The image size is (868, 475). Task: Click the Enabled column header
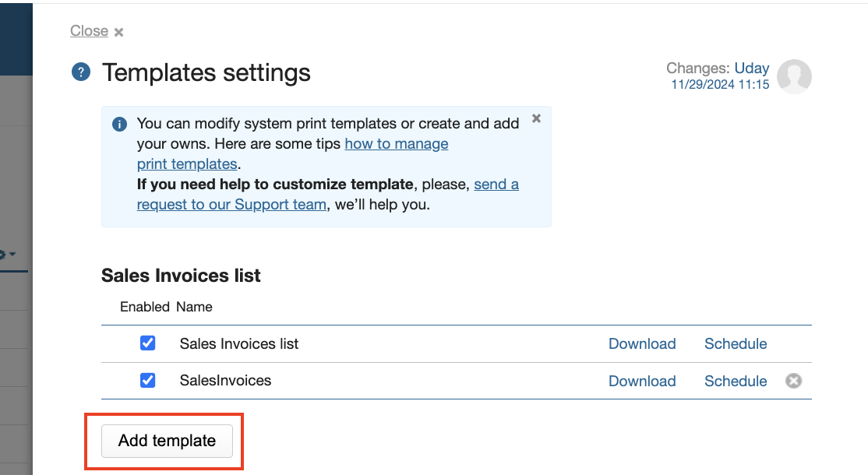[x=144, y=307]
